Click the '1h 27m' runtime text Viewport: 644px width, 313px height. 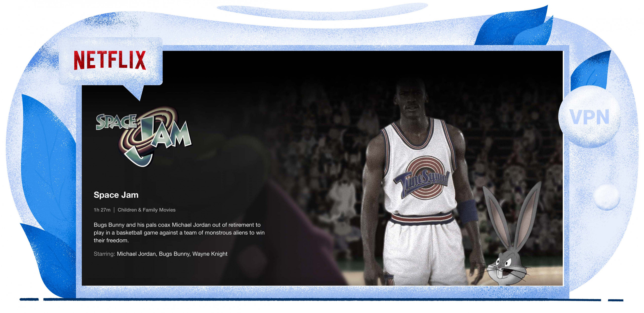coord(102,210)
